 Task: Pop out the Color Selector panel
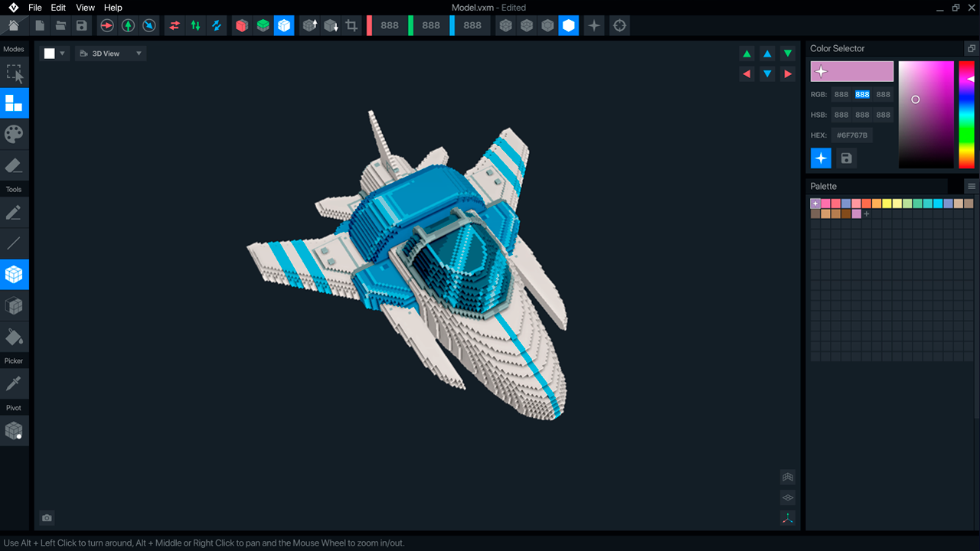(x=972, y=48)
